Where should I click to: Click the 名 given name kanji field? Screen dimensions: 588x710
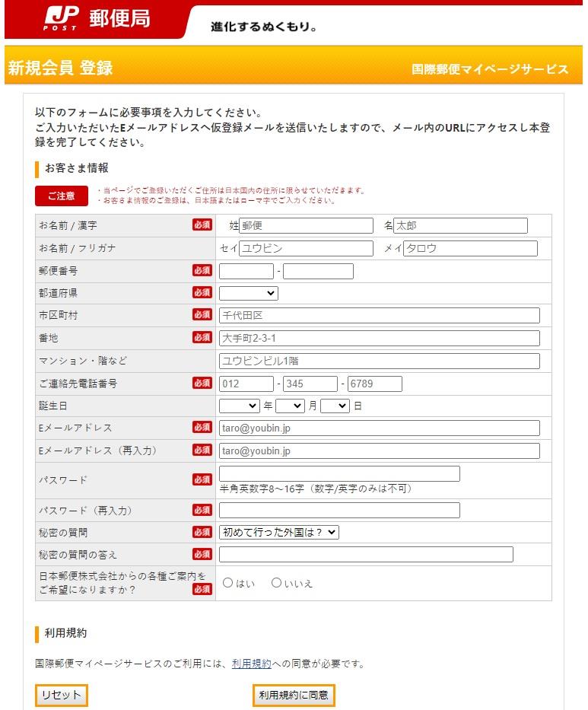pyautogui.click(x=460, y=225)
